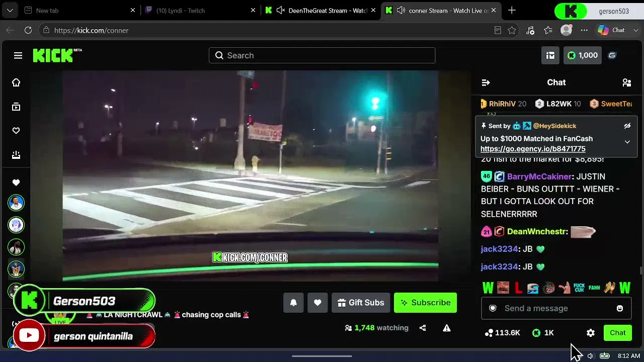Open browser profile avatar
644x362 pixels.
[x=567, y=30]
